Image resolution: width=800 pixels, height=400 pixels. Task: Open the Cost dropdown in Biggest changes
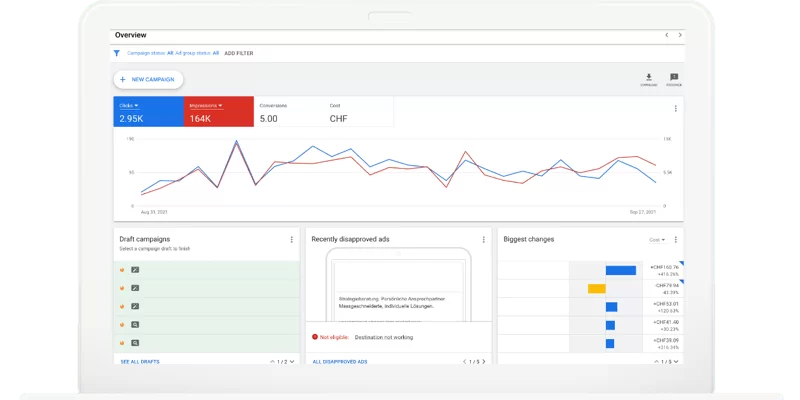[x=657, y=240]
